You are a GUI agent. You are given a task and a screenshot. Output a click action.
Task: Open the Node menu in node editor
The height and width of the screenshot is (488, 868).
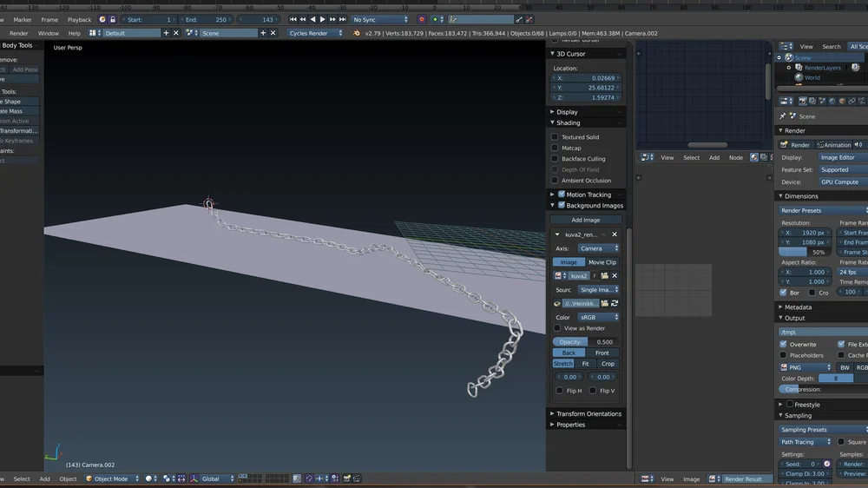736,158
